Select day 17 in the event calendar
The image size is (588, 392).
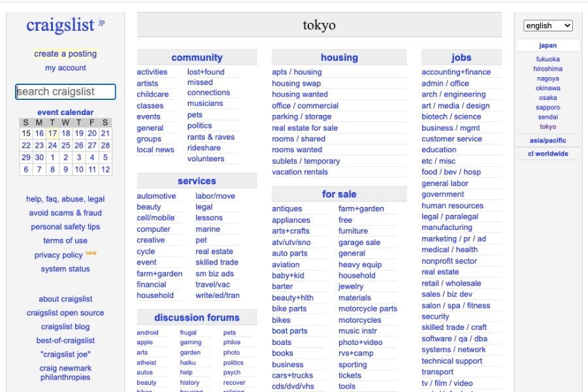point(52,133)
